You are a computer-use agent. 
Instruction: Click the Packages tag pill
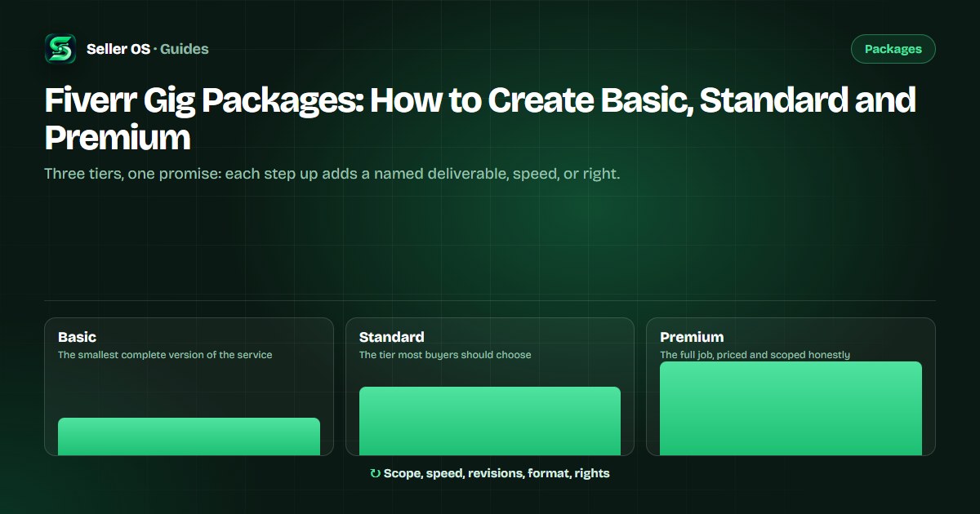[893, 49]
